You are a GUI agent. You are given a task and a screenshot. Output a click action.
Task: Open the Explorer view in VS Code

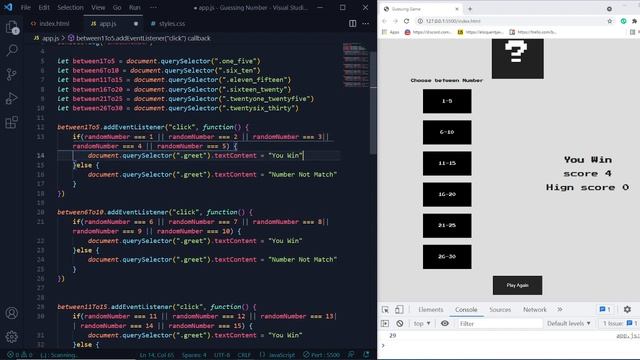point(12,27)
